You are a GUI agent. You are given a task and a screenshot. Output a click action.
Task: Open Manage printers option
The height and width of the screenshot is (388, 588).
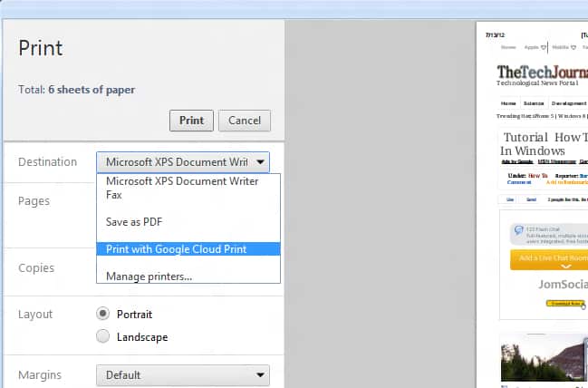click(149, 276)
